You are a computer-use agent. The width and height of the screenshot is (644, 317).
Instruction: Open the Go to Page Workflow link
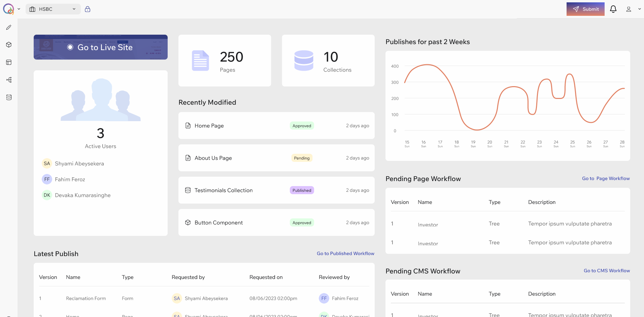pos(606,178)
